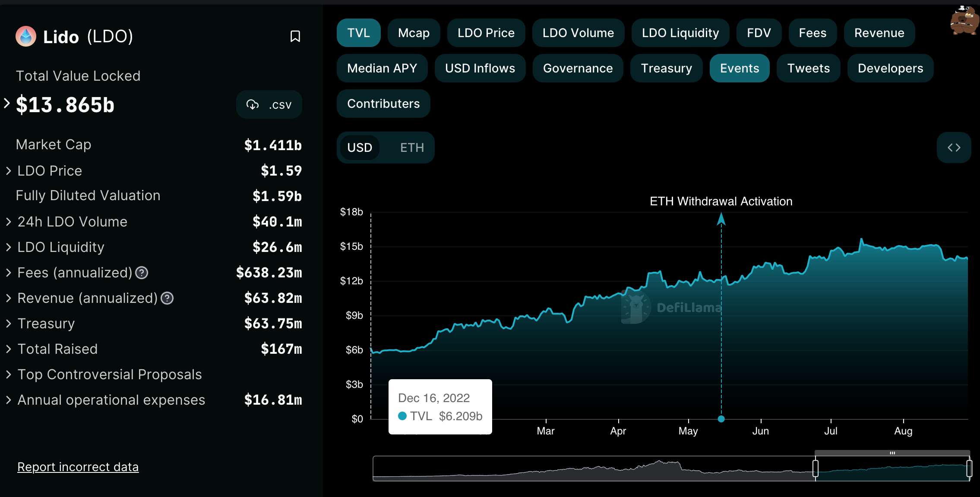Select USD denomination option
Screen dimensions: 980x497
(x=359, y=148)
